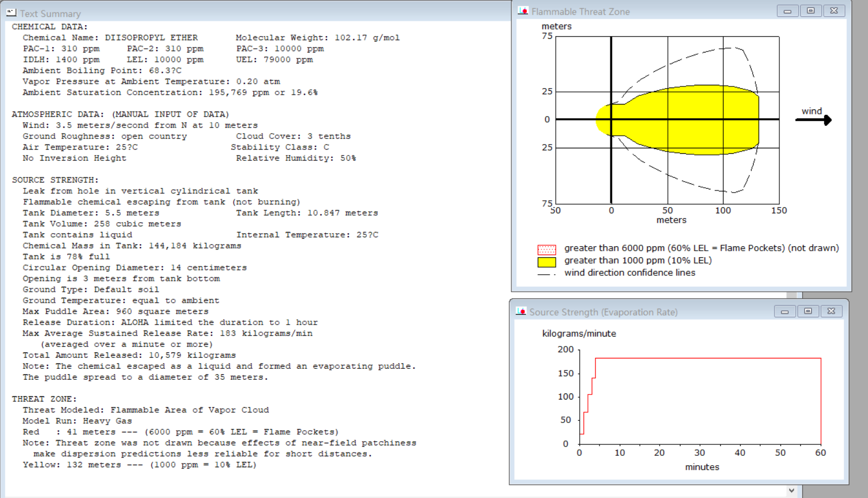The width and height of the screenshot is (868, 498).
Task: Click the PAC-3: 10000 ppm value
Action: (280, 49)
